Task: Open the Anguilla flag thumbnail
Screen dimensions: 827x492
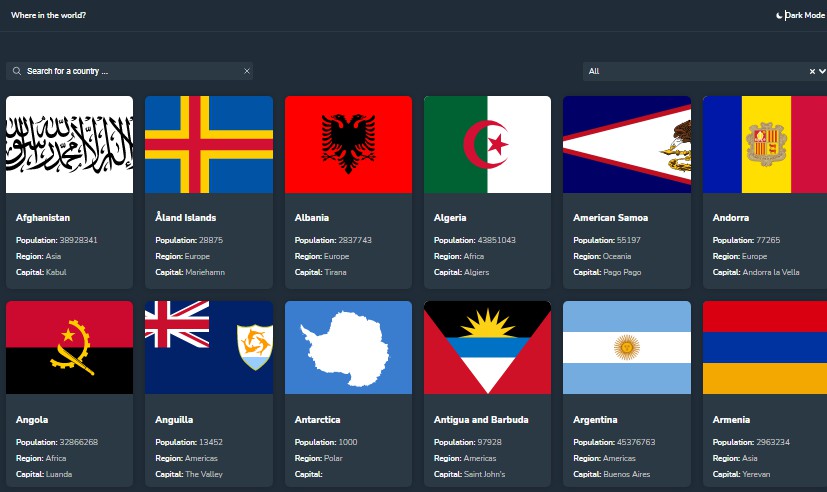Action: coord(209,347)
